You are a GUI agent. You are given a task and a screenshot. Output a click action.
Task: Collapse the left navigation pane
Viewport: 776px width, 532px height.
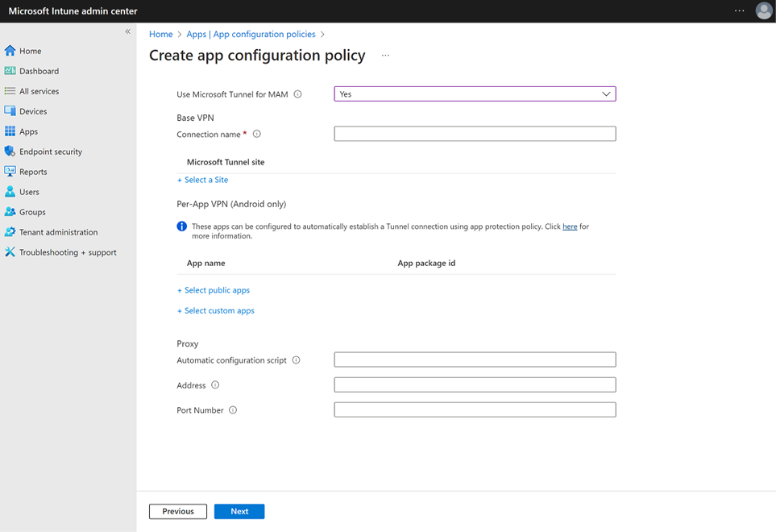tap(127, 31)
